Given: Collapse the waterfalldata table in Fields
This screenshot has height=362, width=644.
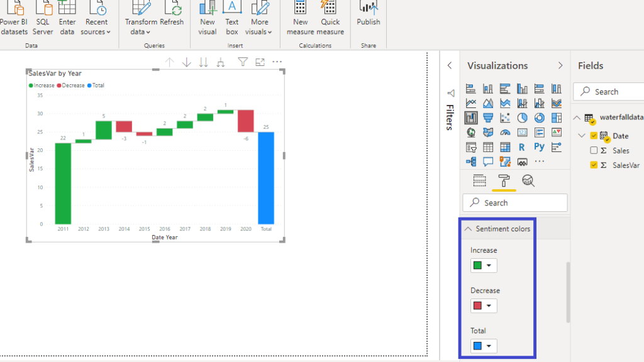Looking at the screenshot, I should 578,118.
